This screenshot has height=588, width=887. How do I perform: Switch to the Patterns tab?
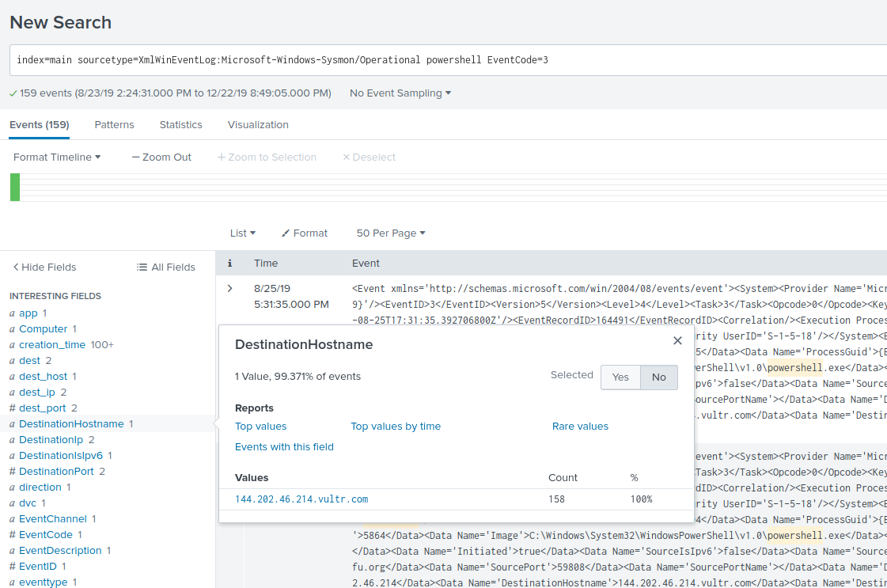114,124
